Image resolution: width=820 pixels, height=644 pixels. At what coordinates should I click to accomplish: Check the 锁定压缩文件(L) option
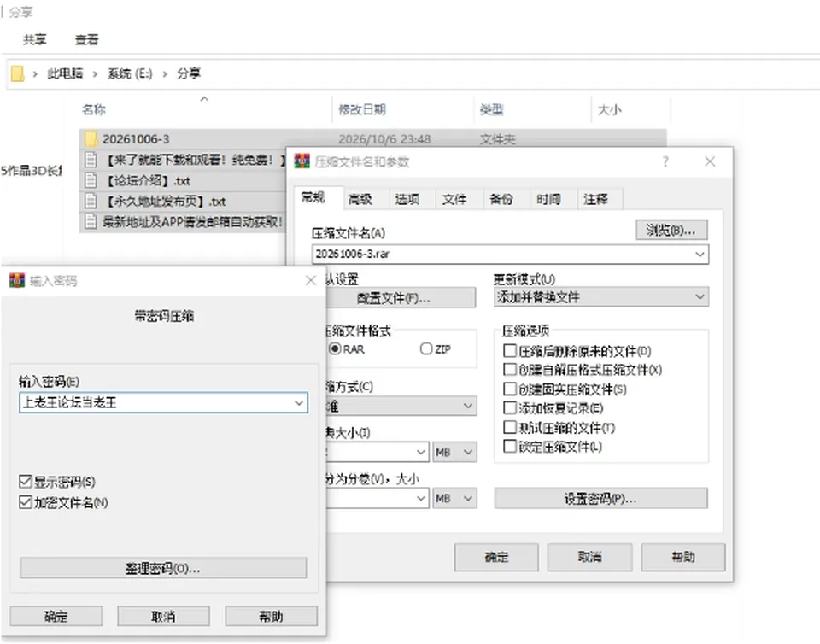click(509, 447)
